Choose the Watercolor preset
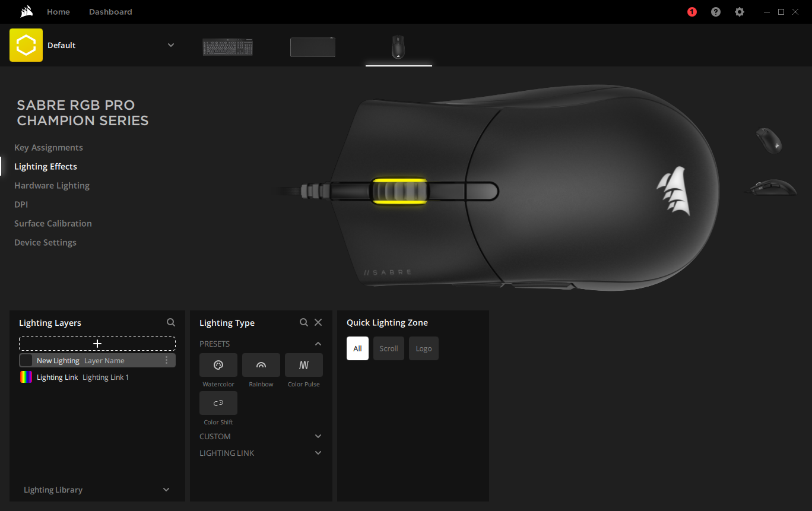812x511 pixels. coord(218,365)
